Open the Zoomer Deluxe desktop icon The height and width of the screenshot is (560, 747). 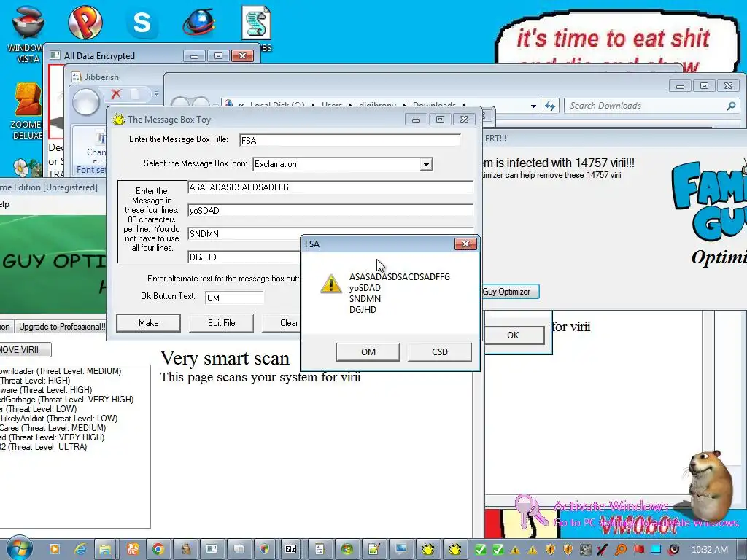point(28,111)
